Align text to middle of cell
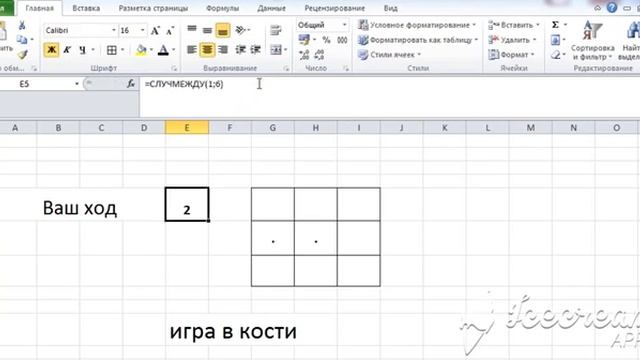 coord(207,30)
